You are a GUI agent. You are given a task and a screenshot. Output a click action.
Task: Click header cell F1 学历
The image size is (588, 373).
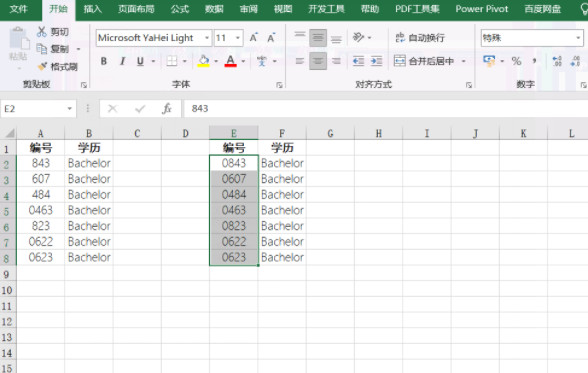(x=282, y=148)
